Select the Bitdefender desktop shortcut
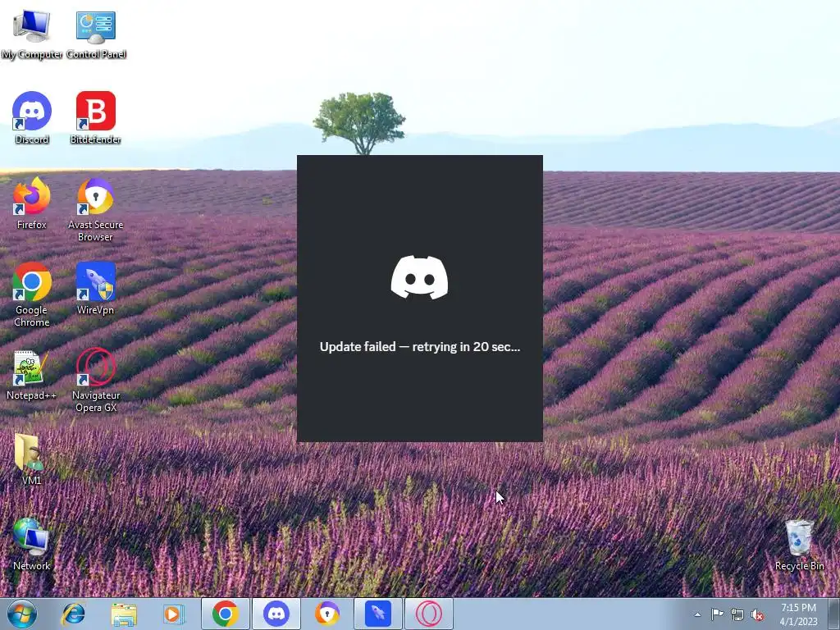 tap(95, 118)
